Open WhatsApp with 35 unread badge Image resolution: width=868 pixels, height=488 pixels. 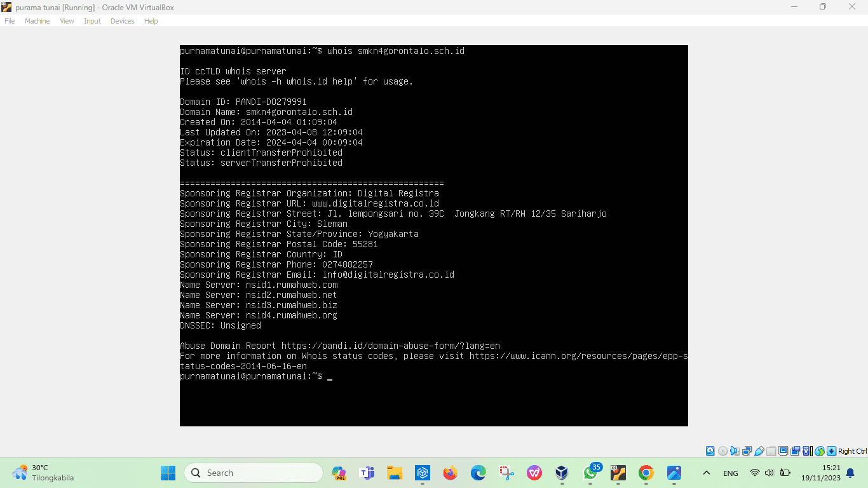(x=591, y=472)
